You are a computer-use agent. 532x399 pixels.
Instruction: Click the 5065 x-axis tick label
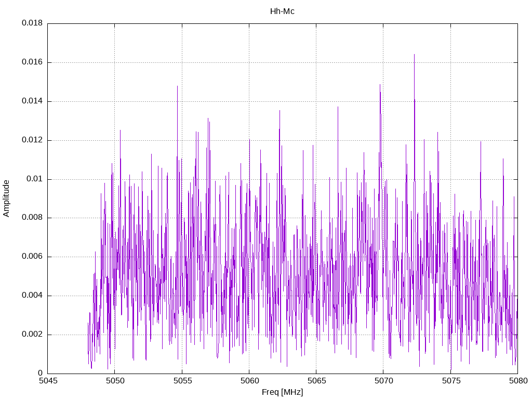click(x=316, y=381)
